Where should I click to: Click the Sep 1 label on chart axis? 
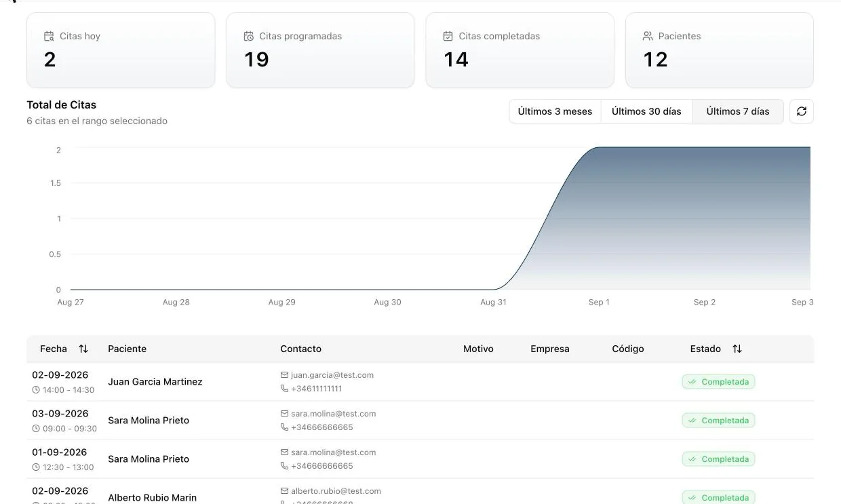click(599, 303)
